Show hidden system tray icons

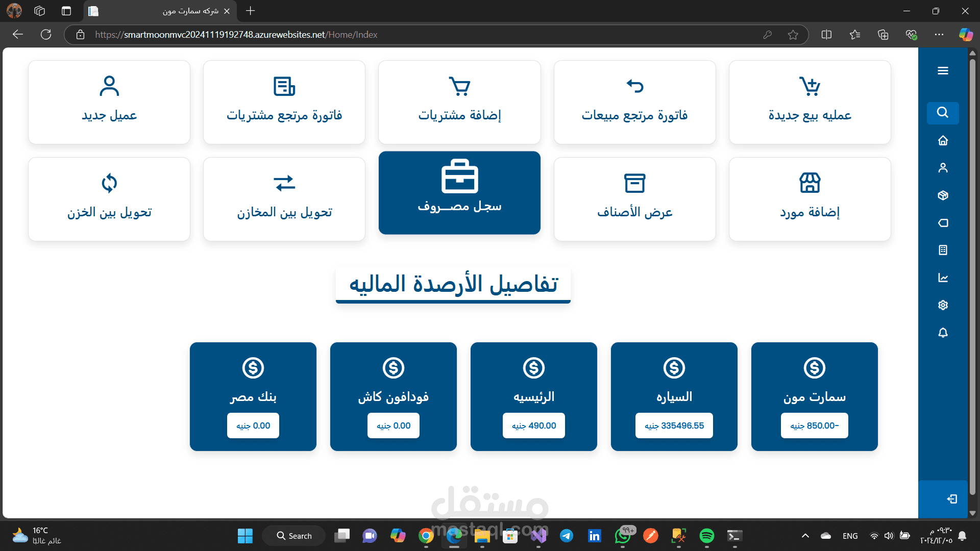click(x=805, y=536)
